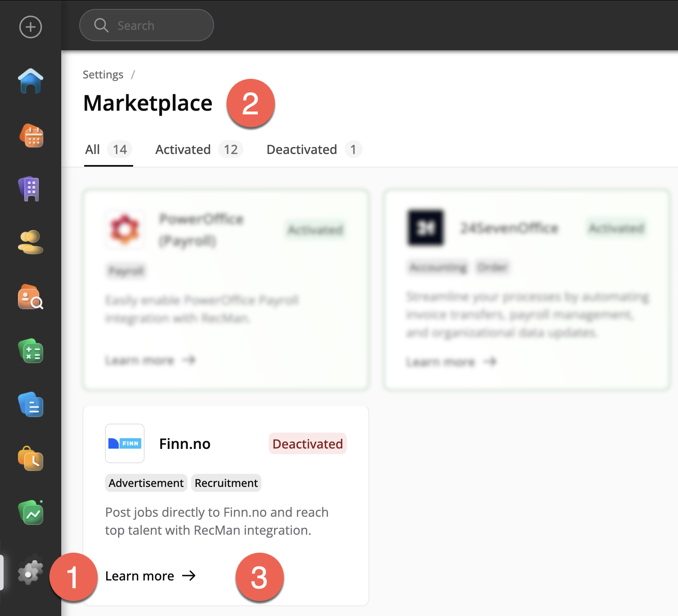
Task: Open the briefcase clock icon
Action: (31, 459)
